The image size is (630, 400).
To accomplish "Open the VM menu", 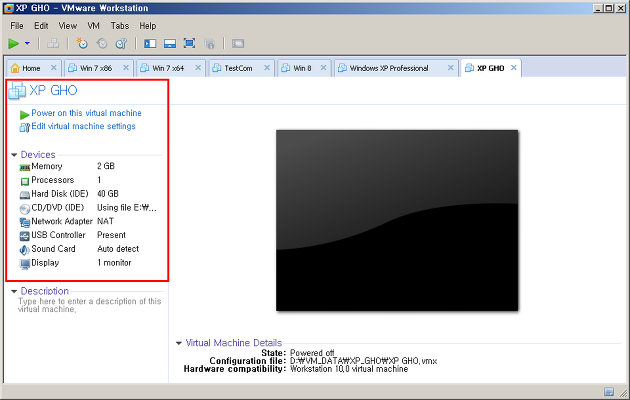I will (x=94, y=26).
